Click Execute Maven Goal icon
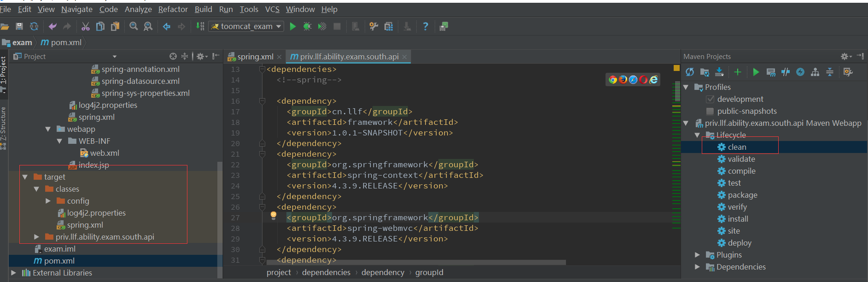Viewport: 868px width, 282px height. tap(771, 72)
